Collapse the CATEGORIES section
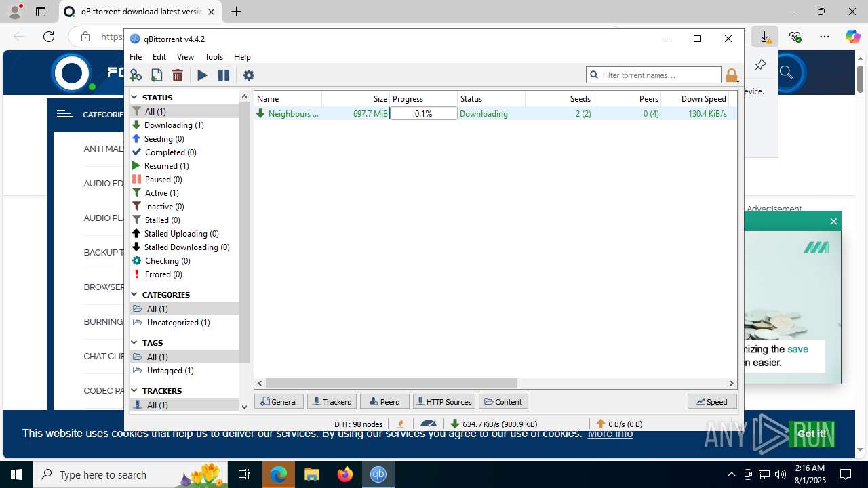 (134, 294)
